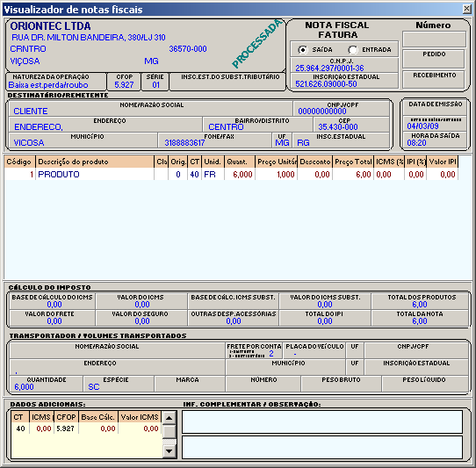Click the phone number 3188883617

click(x=184, y=142)
